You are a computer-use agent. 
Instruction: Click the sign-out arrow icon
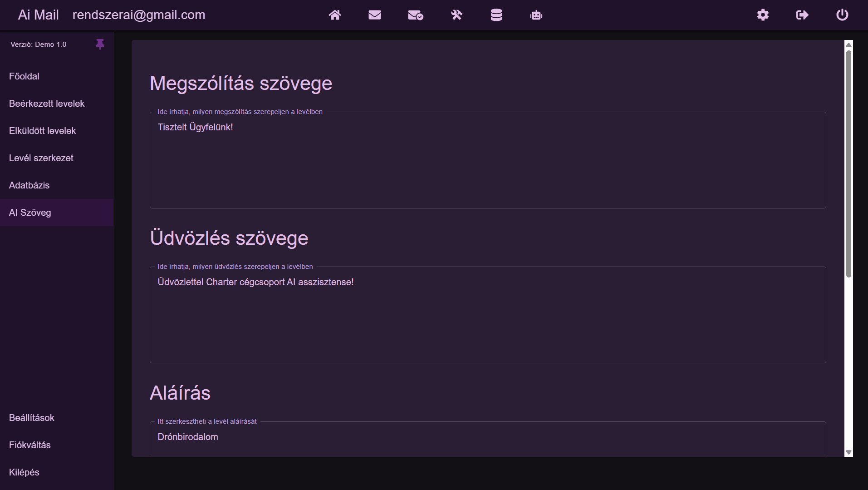coord(802,15)
